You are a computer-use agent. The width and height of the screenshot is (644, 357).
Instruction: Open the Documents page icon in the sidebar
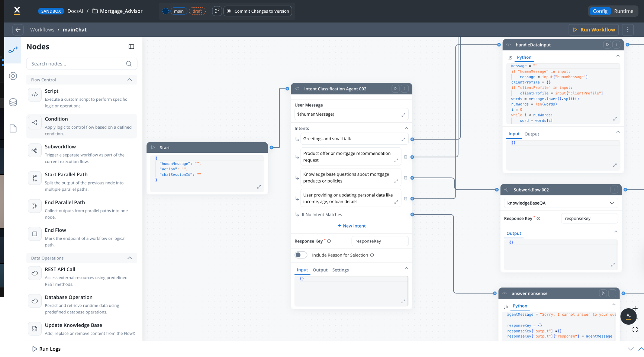tap(13, 128)
